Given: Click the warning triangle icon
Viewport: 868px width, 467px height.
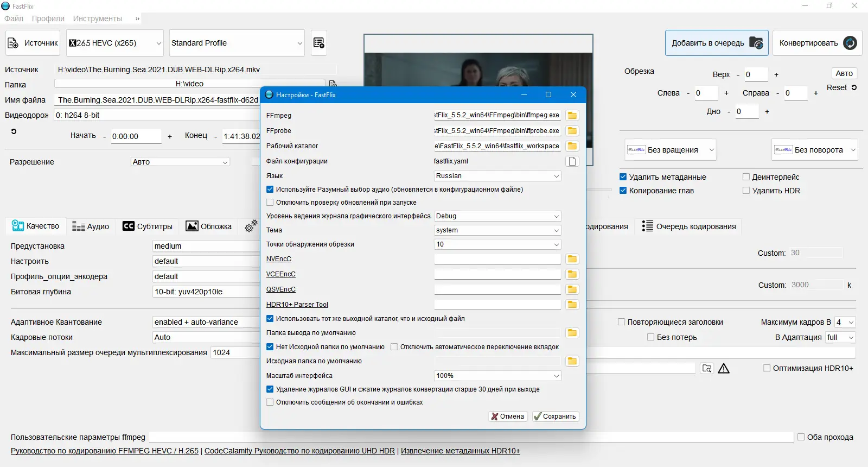Looking at the screenshot, I should [724, 369].
